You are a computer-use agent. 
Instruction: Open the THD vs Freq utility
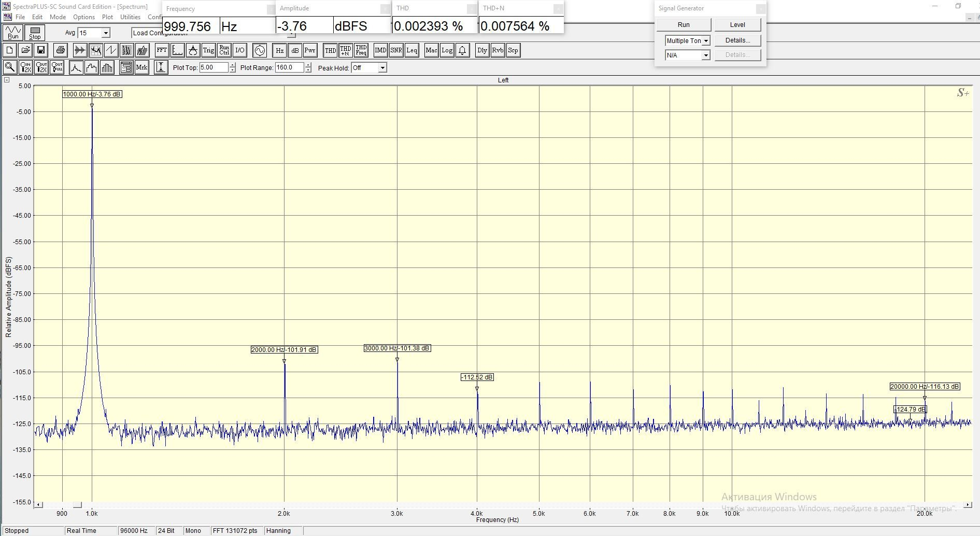click(361, 50)
